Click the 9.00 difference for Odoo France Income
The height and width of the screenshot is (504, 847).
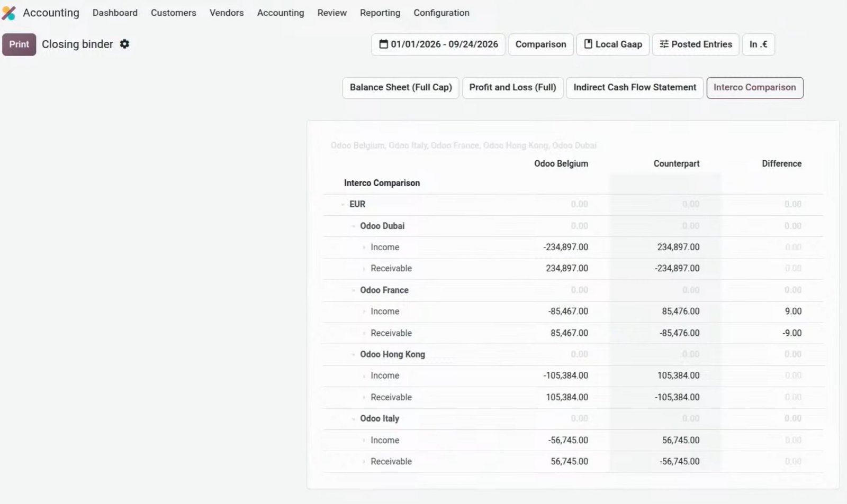793,311
